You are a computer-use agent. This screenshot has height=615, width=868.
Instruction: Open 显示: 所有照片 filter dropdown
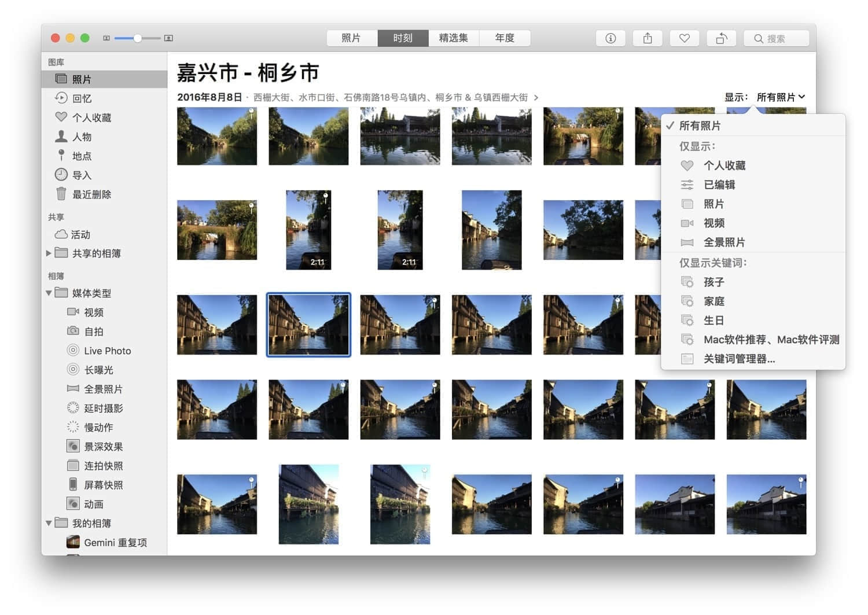pyautogui.click(x=781, y=97)
